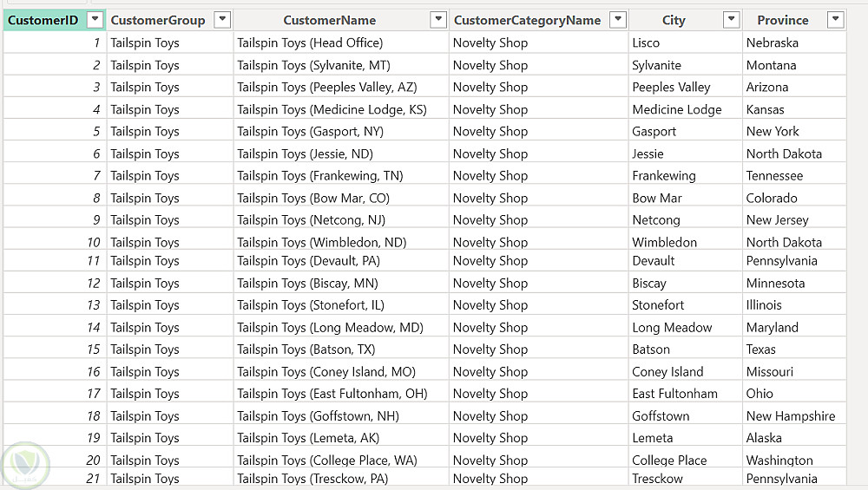This screenshot has height=490, width=868.
Task: Open the Province column filter dropdown
Action: 835,20
